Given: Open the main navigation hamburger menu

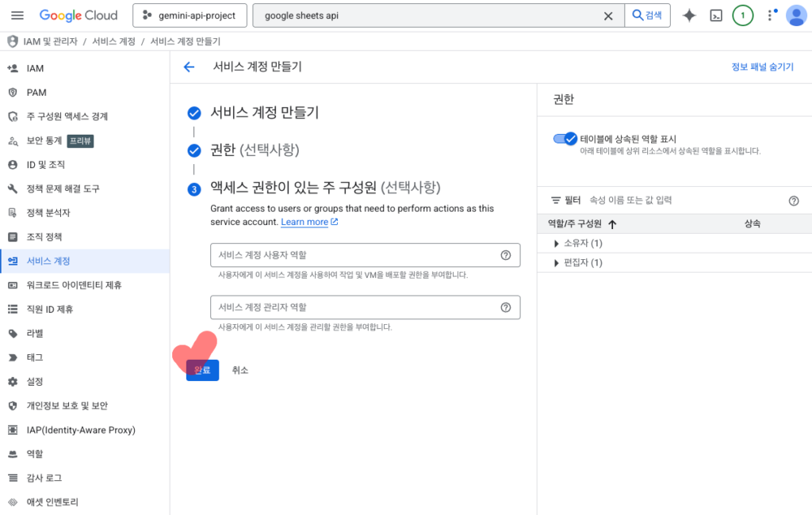Looking at the screenshot, I should pyautogui.click(x=17, y=16).
